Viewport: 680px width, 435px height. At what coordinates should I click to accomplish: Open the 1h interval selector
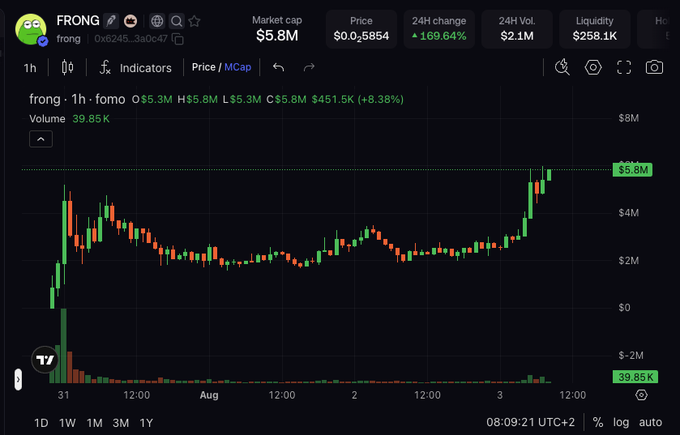click(30, 68)
